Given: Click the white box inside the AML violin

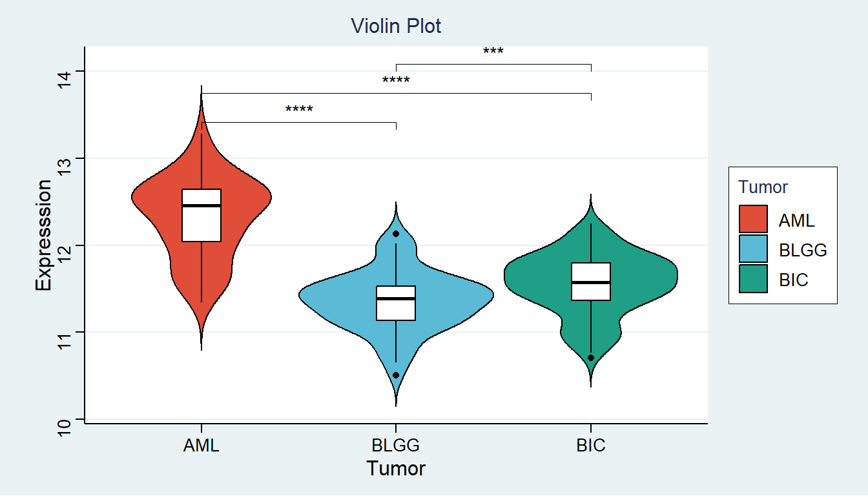Looking at the screenshot, I should (x=201, y=215).
